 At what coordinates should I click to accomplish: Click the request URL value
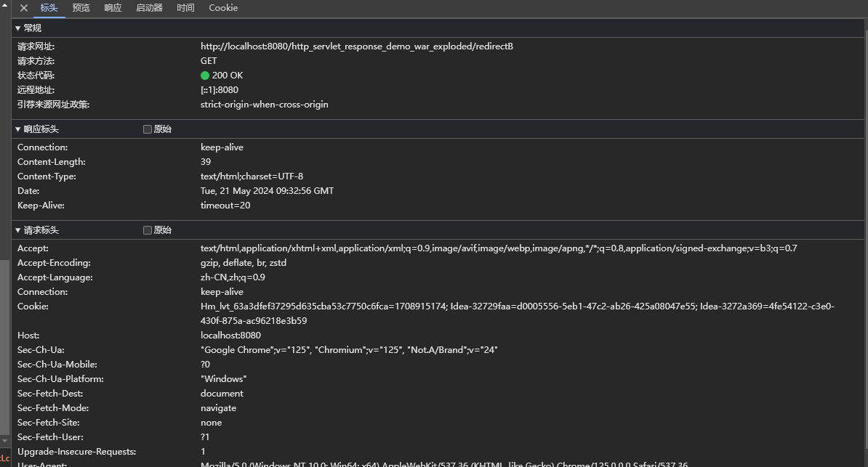pos(356,46)
